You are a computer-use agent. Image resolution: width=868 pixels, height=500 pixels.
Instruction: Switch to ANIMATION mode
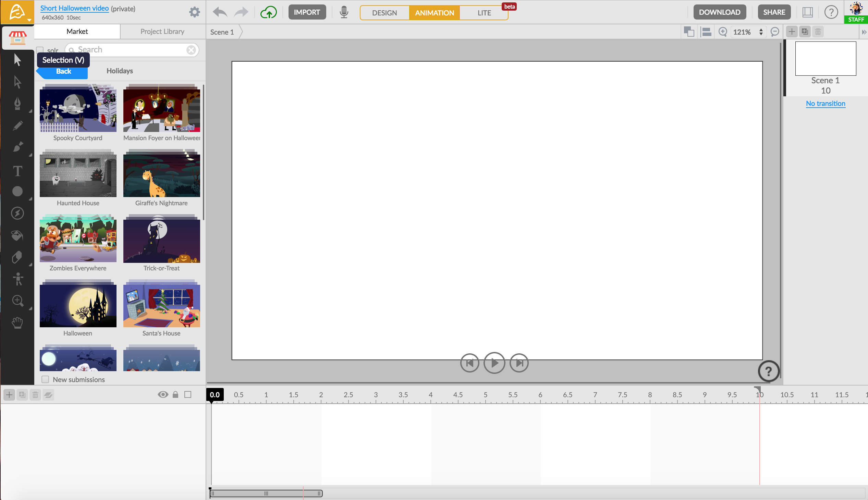point(435,13)
